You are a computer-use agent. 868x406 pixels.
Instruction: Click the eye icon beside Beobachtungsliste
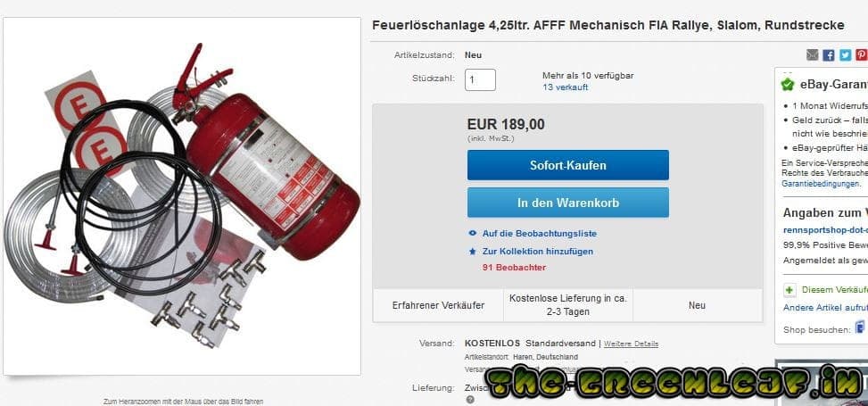[472, 234]
